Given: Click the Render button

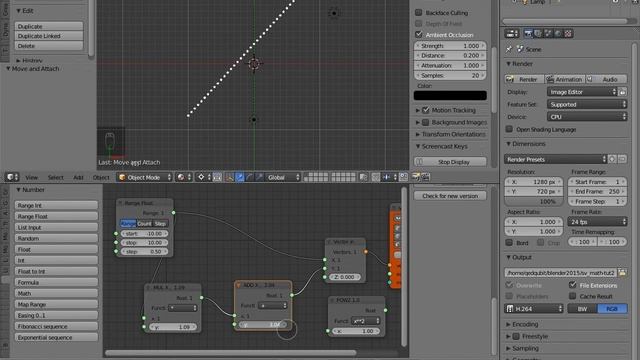Looking at the screenshot, I should click(x=524, y=79).
